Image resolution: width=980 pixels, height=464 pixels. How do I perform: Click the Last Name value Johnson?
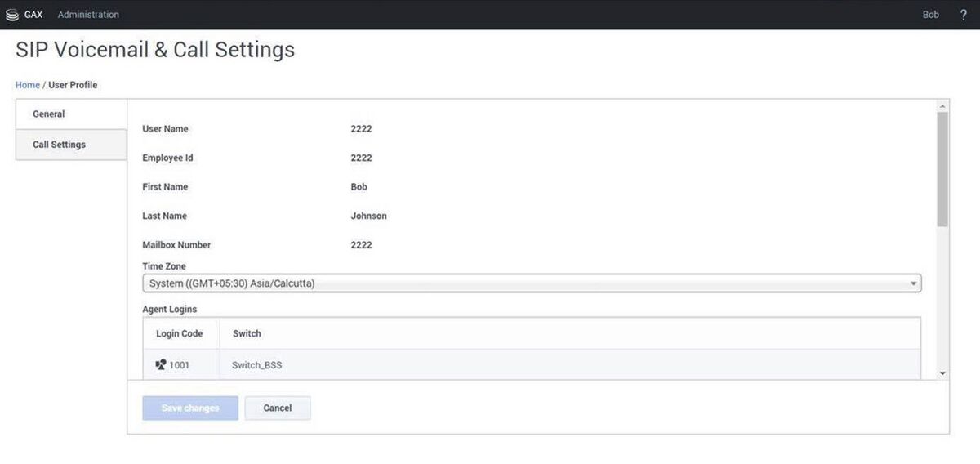[368, 216]
